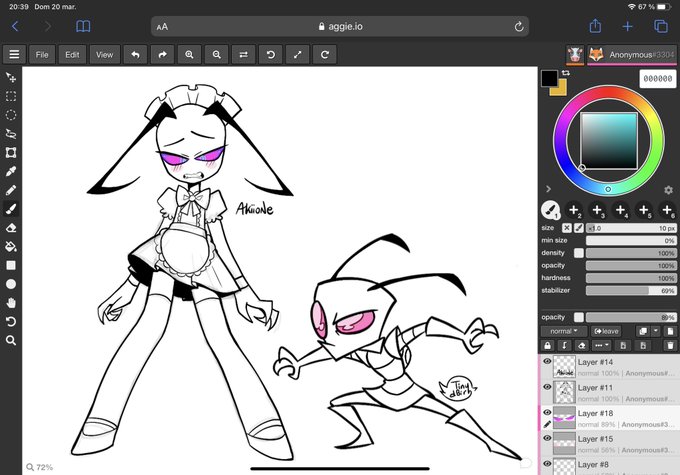Open the Edit menu
This screenshot has height=475, width=680.
[x=72, y=55]
